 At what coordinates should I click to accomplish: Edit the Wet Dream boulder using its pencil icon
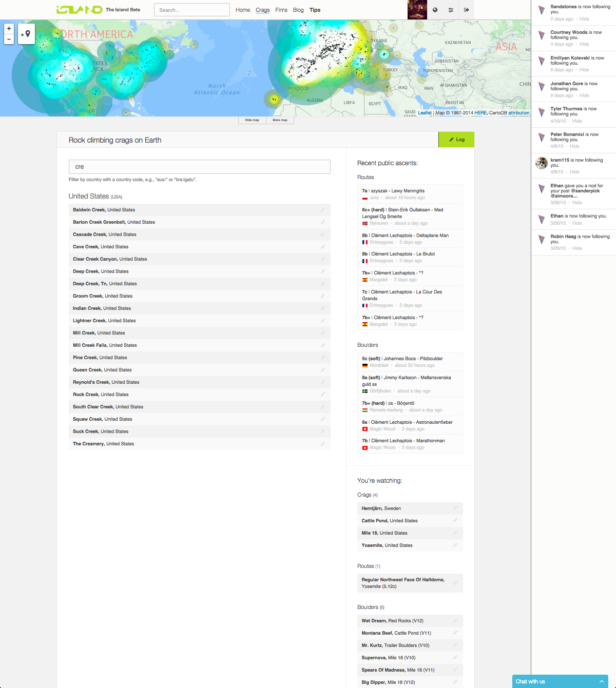(455, 621)
